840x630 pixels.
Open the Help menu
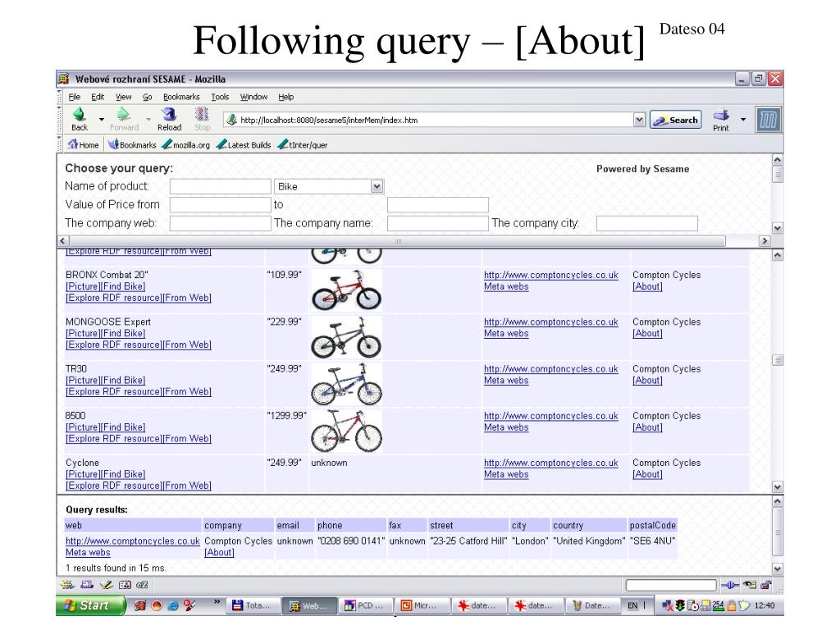point(286,97)
